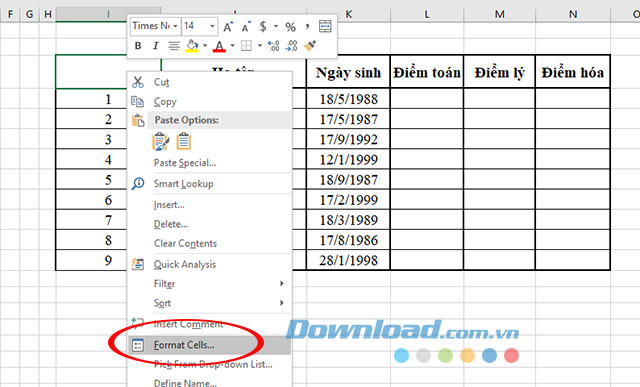Image resolution: width=640 pixels, height=387 pixels.
Task: Apply red font color button
Action: pos(219,46)
